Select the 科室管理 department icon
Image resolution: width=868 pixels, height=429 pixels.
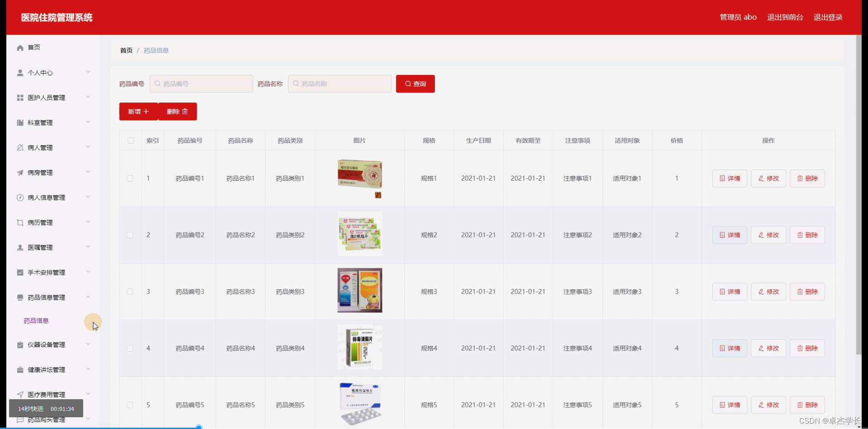coord(19,122)
